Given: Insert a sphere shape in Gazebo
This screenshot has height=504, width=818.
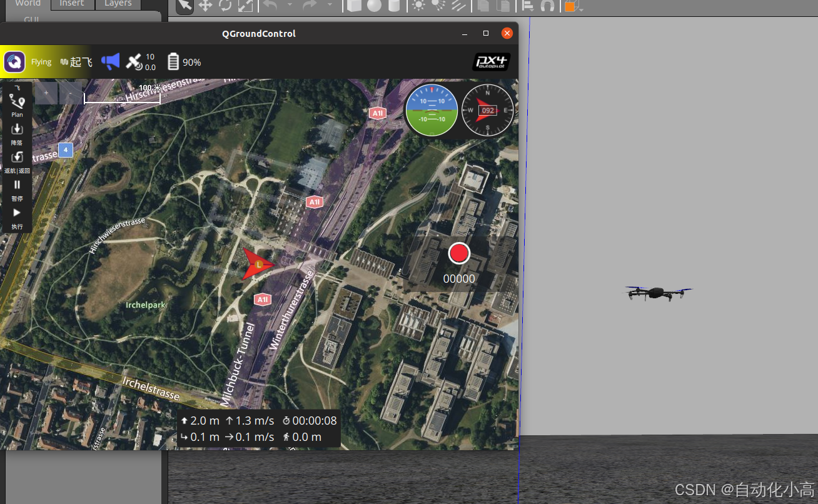Looking at the screenshot, I should [374, 6].
